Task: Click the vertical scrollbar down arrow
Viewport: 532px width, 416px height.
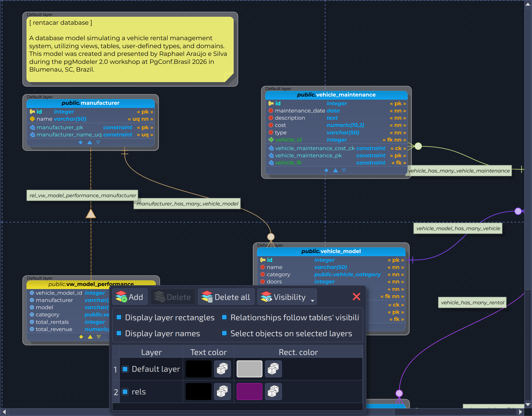Action: [528, 404]
